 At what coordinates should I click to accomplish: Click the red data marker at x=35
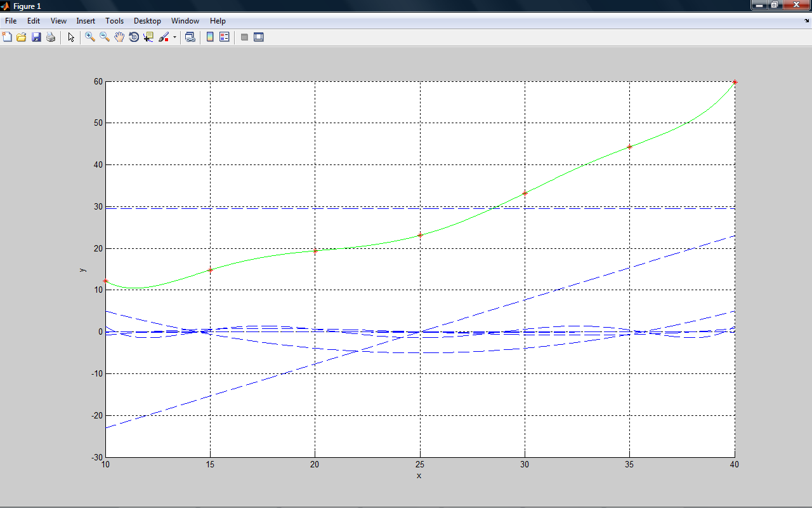coord(629,147)
